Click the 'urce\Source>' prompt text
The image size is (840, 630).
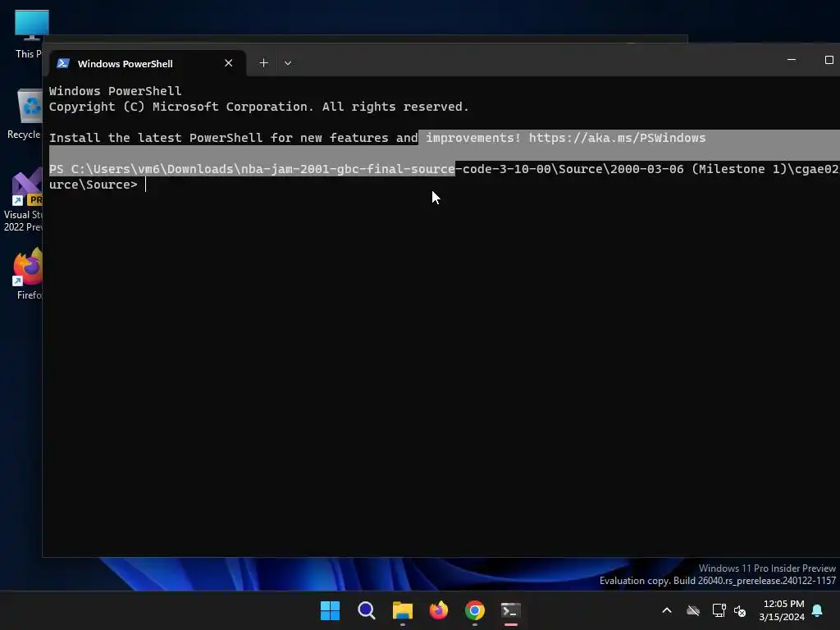point(94,185)
